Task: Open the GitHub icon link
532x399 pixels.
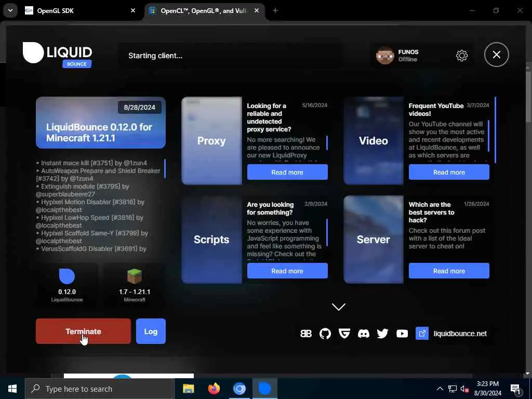Action: 325,334
